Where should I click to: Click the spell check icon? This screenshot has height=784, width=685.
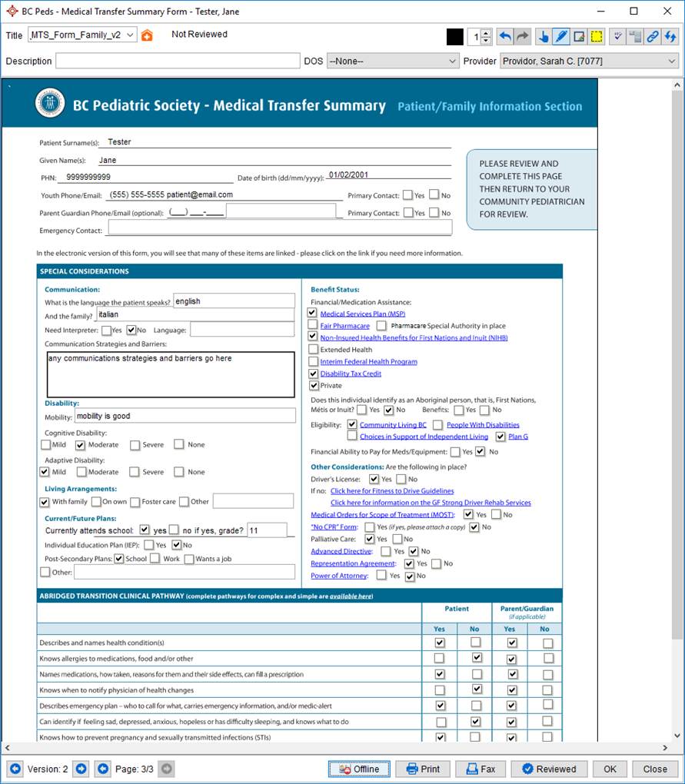click(x=618, y=36)
